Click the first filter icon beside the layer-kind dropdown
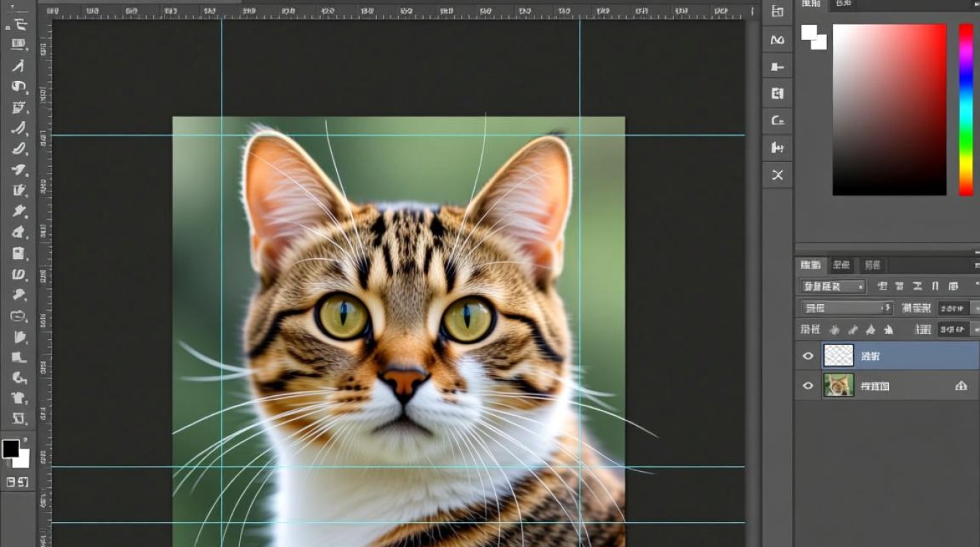The image size is (980, 547). (882, 287)
